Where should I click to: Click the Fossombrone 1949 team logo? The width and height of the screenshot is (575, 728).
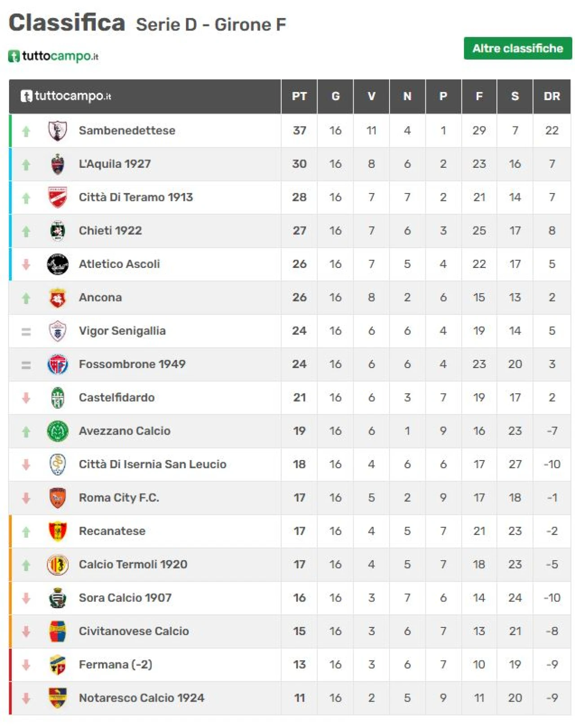[57, 364]
